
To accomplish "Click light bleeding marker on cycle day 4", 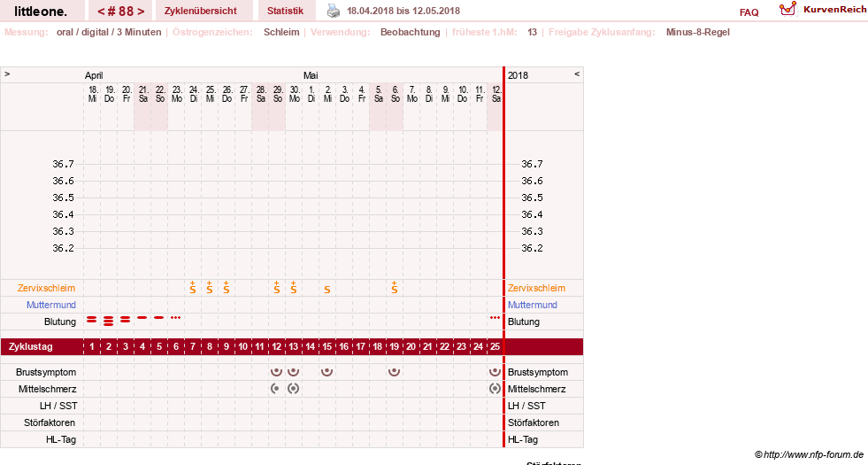I will [142, 318].
